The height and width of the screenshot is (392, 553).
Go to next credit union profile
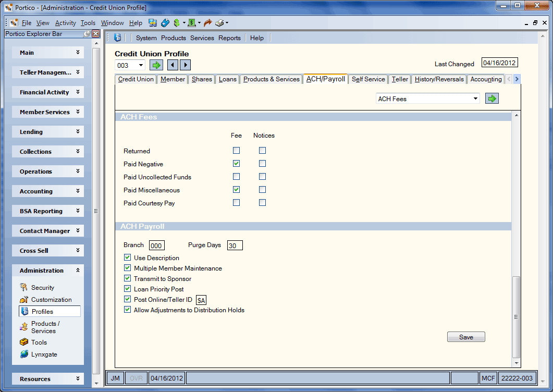pyautogui.click(x=186, y=65)
